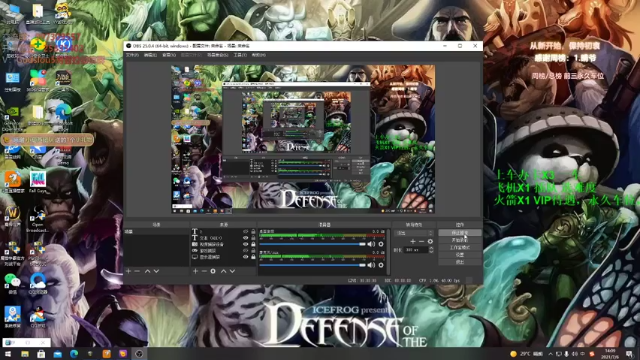Toggle visibility of 文本 (GDI+) source
This screenshot has height=360, width=640.
click(245, 238)
